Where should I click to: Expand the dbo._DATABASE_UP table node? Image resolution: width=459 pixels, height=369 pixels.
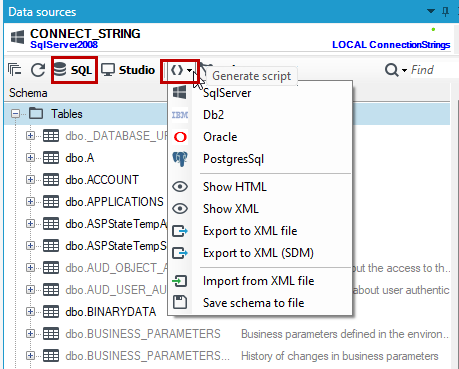30,136
